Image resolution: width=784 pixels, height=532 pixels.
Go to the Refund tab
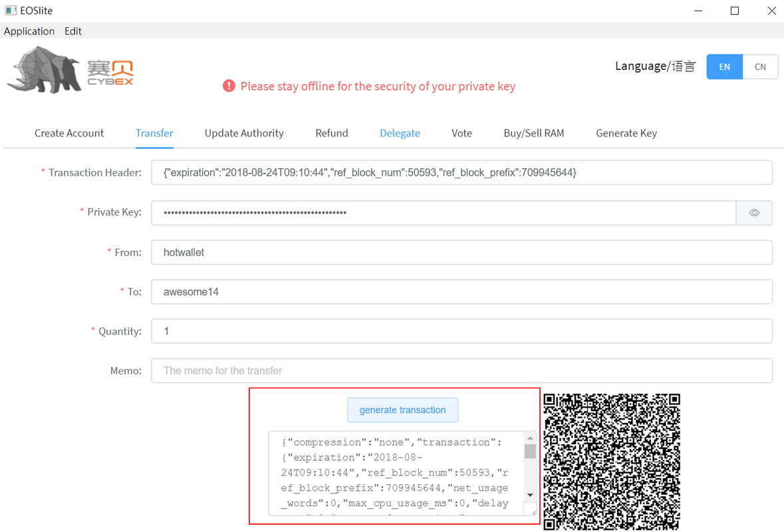(x=332, y=133)
